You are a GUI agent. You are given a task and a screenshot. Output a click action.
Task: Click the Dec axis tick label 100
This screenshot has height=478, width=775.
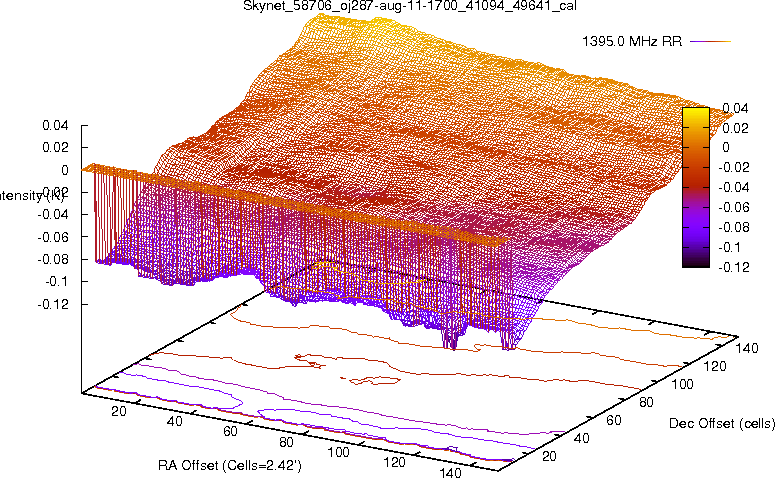click(683, 384)
